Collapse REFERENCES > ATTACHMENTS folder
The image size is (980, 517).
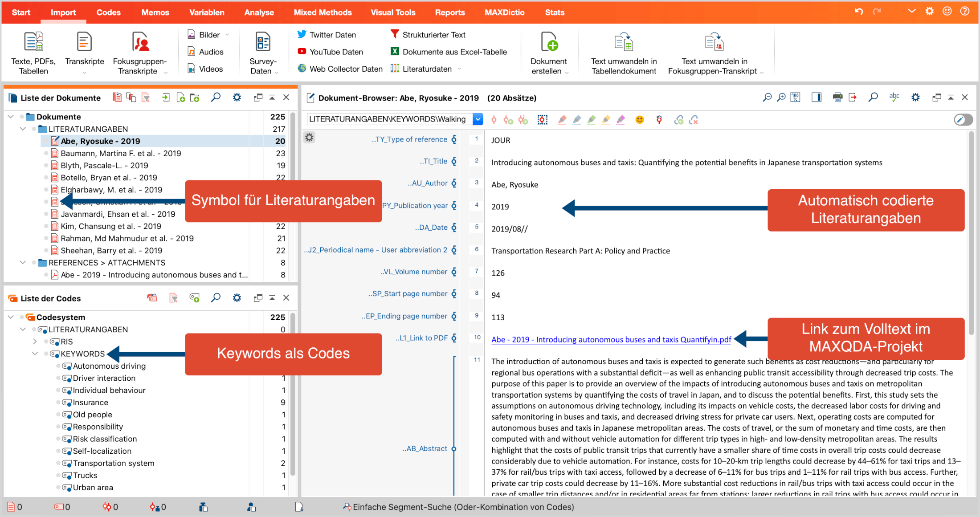coord(23,263)
